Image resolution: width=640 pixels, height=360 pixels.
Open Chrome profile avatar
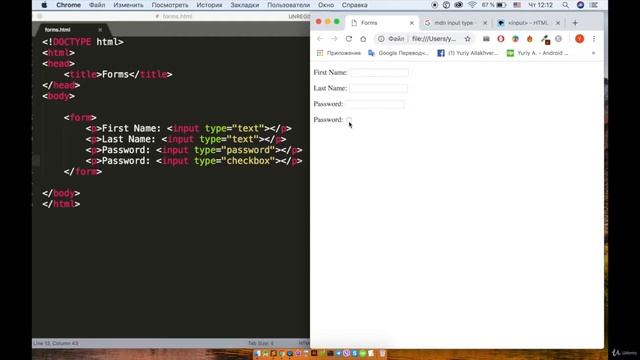580,39
